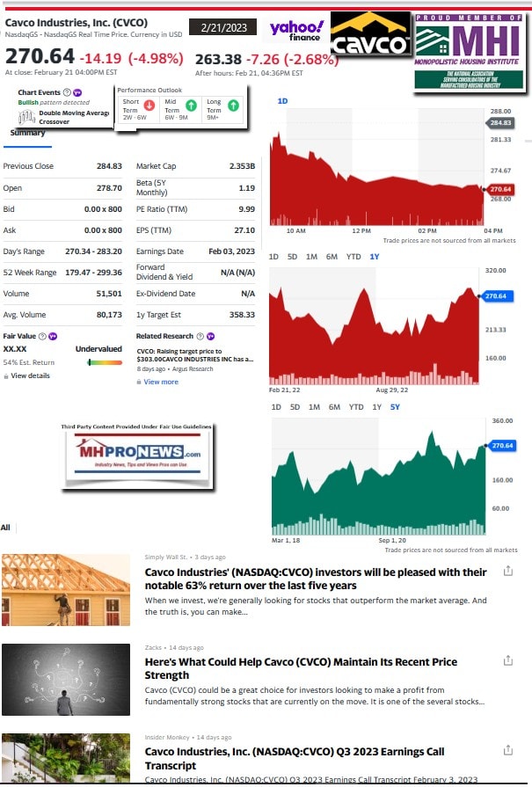This screenshot has width=532, height=787.
Task: Click the Avg. Volume value 80,173
Action: point(109,315)
